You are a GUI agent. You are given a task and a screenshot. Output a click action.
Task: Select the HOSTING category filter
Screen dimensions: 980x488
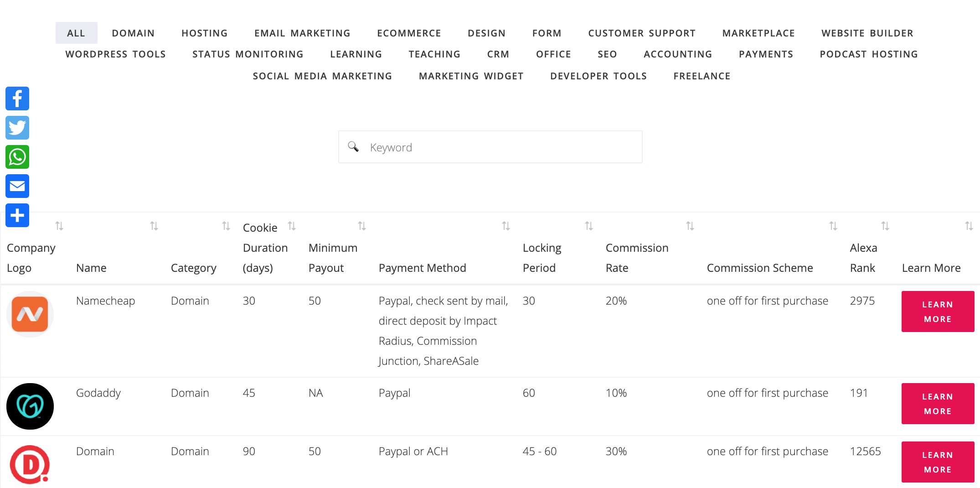tap(204, 33)
